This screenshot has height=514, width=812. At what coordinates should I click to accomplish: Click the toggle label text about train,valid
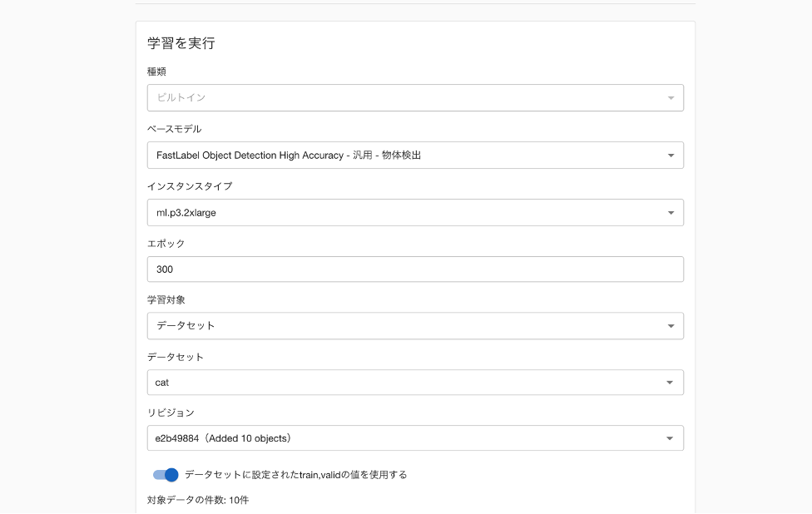click(295, 475)
